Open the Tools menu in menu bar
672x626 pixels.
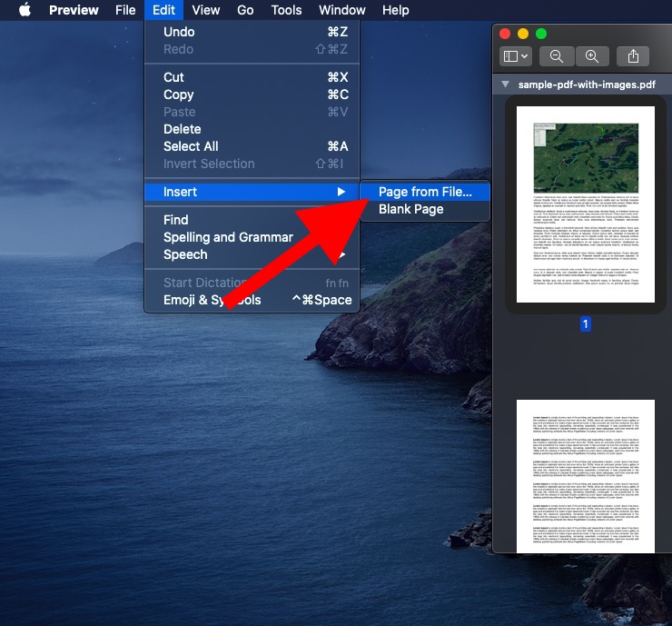286,10
